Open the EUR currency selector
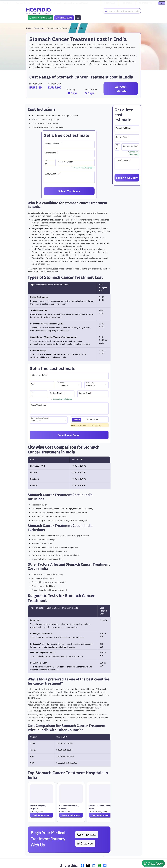The image size is (167, 868). pyautogui.click(x=161, y=3)
